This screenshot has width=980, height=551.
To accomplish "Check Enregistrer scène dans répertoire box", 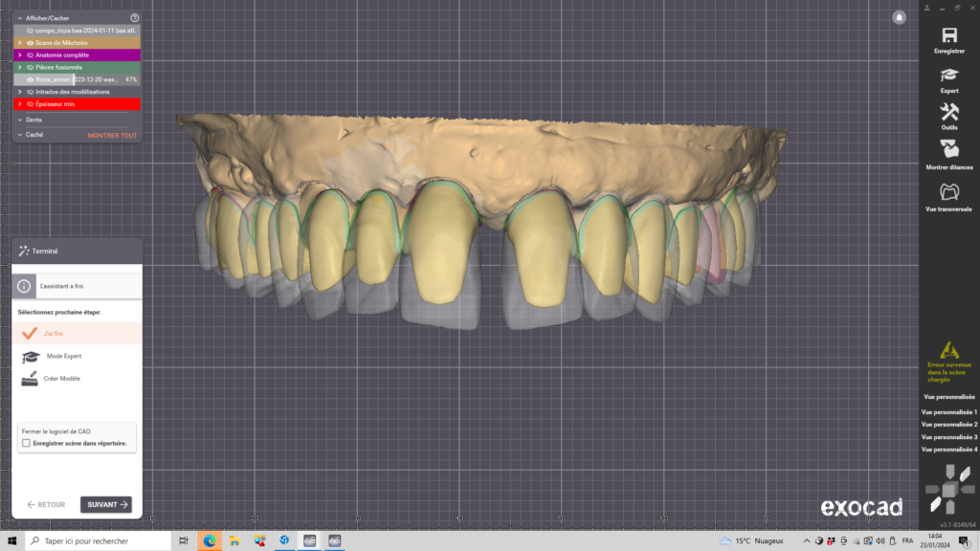I will point(27,444).
